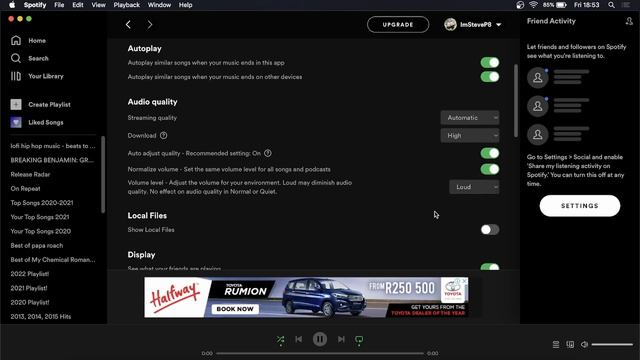Click the Create Playlist plus icon
640x360 pixels.
[x=16, y=104]
